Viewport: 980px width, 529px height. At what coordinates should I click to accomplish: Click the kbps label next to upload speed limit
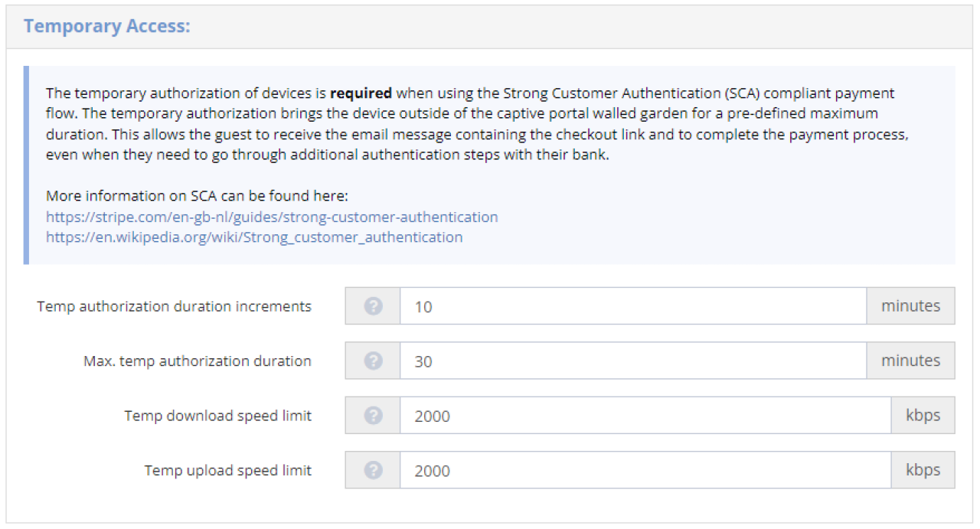click(x=923, y=470)
